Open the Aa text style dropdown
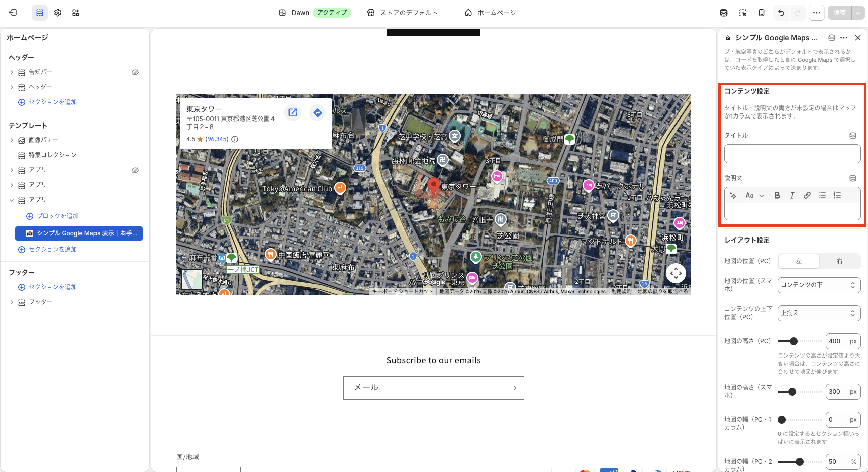The height and width of the screenshot is (472, 868). pyautogui.click(x=755, y=196)
